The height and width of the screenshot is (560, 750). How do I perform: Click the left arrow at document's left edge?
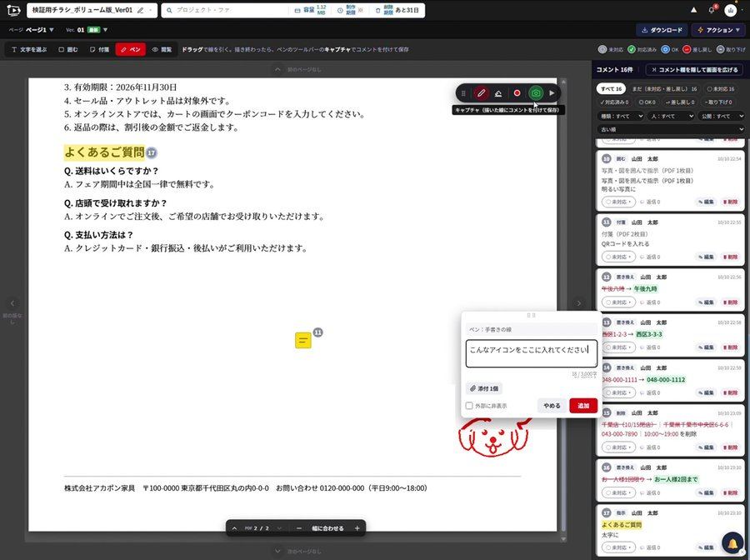tap(12, 303)
